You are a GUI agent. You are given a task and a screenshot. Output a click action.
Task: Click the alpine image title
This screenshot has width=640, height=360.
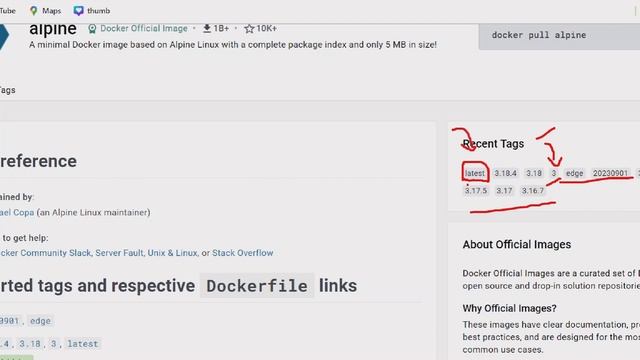coord(53,29)
